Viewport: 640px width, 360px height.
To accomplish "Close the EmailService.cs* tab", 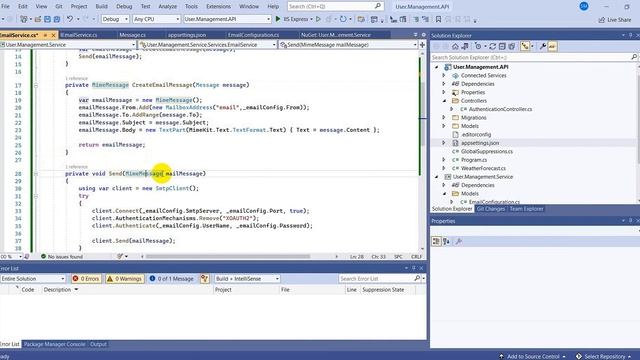I will coord(53,36).
